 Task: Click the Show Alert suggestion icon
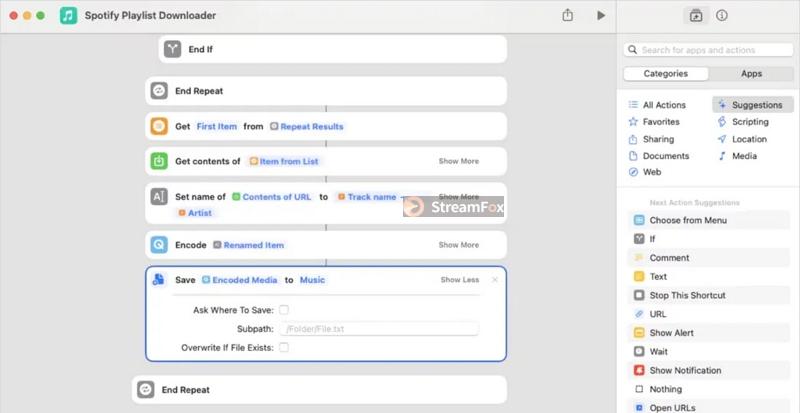tap(639, 333)
